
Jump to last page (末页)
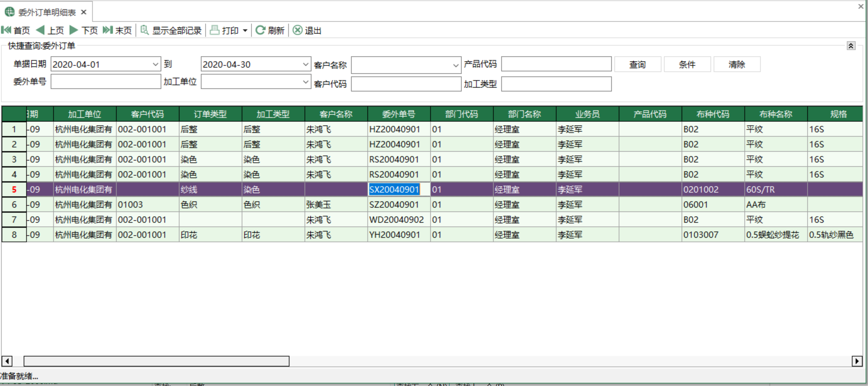click(117, 30)
